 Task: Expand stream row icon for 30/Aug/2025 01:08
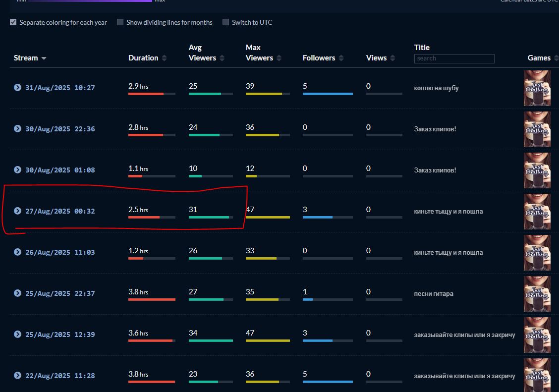point(17,169)
